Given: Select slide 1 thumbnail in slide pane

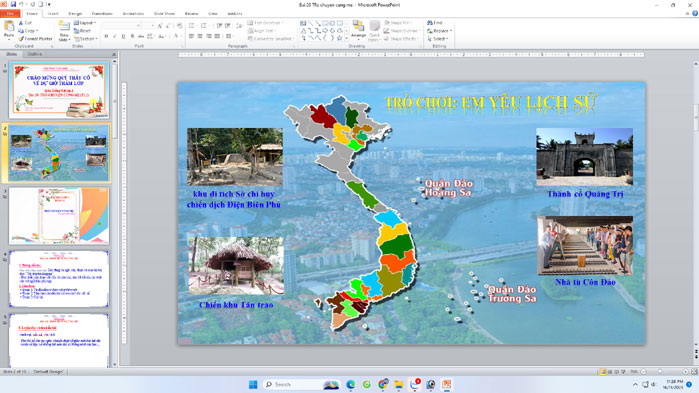Looking at the screenshot, I should click(59, 90).
